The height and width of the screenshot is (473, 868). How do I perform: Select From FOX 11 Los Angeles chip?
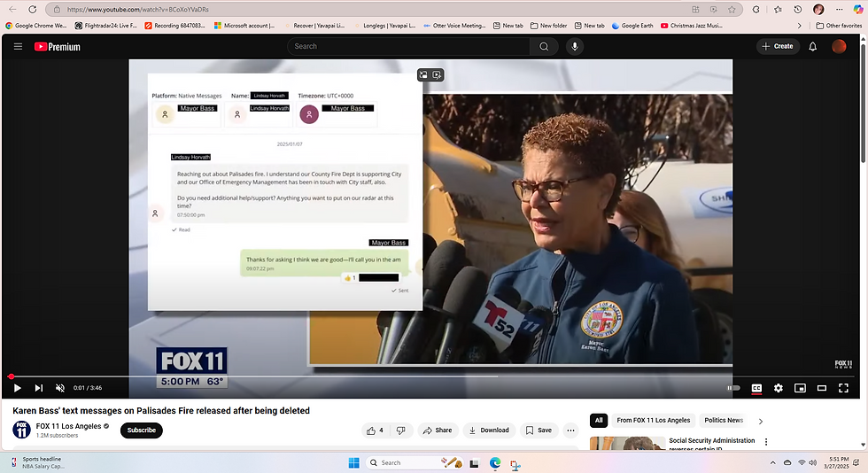click(654, 421)
